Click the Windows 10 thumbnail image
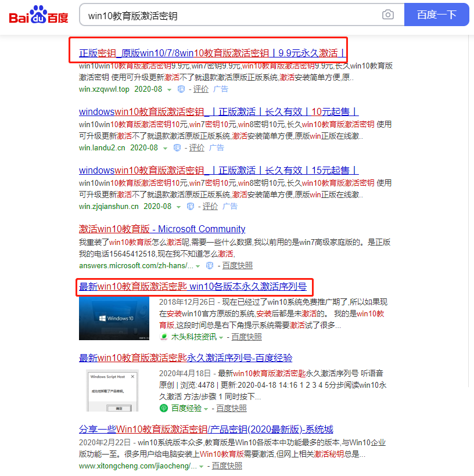 (x=114, y=318)
